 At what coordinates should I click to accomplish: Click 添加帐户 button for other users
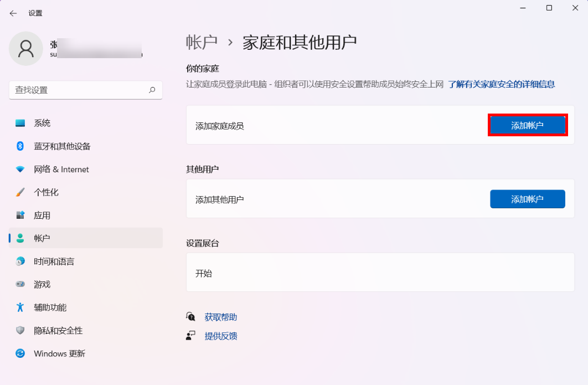tap(527, 199)
